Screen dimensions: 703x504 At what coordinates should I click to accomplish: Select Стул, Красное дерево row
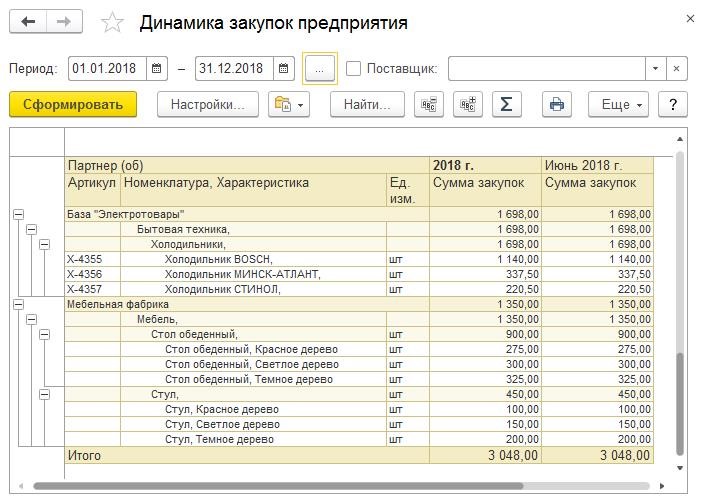pos(359,409)
